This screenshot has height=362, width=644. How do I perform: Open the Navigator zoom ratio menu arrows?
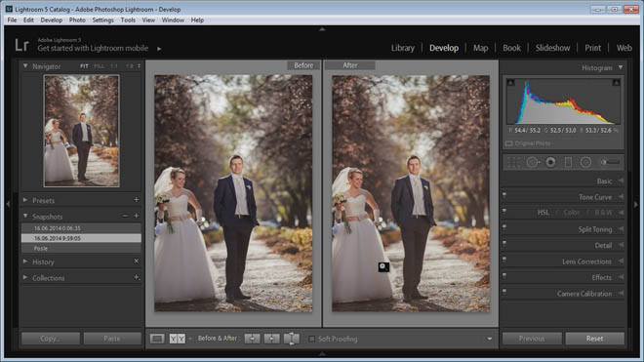[x=140, y=65]
